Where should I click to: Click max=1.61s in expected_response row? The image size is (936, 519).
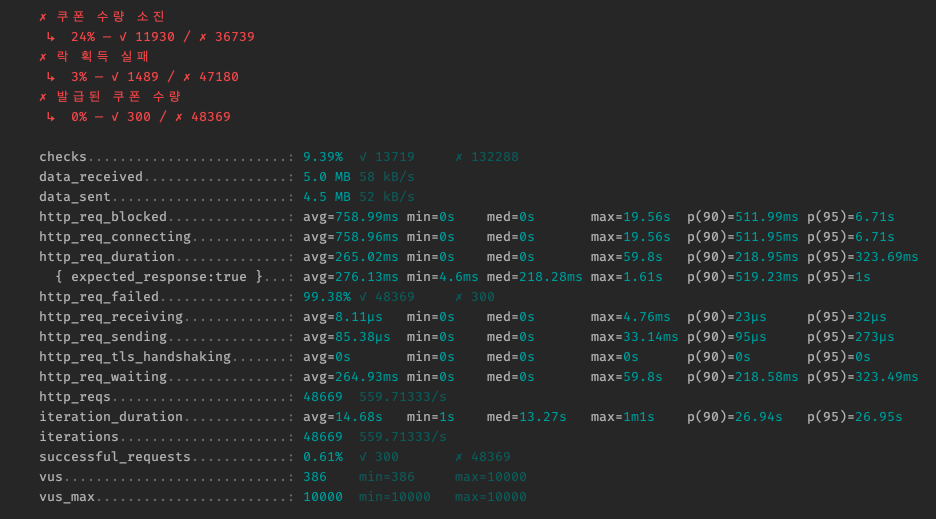click(x=626, y=277)
